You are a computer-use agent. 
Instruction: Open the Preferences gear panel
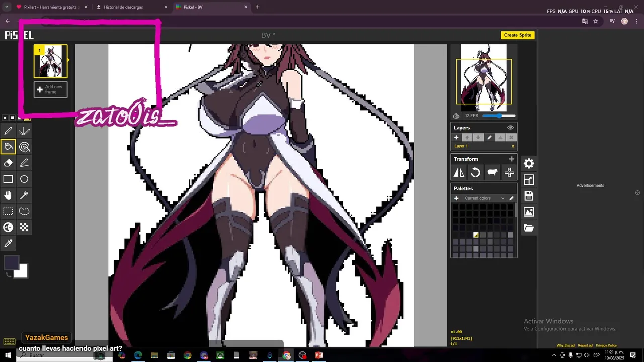529,163
